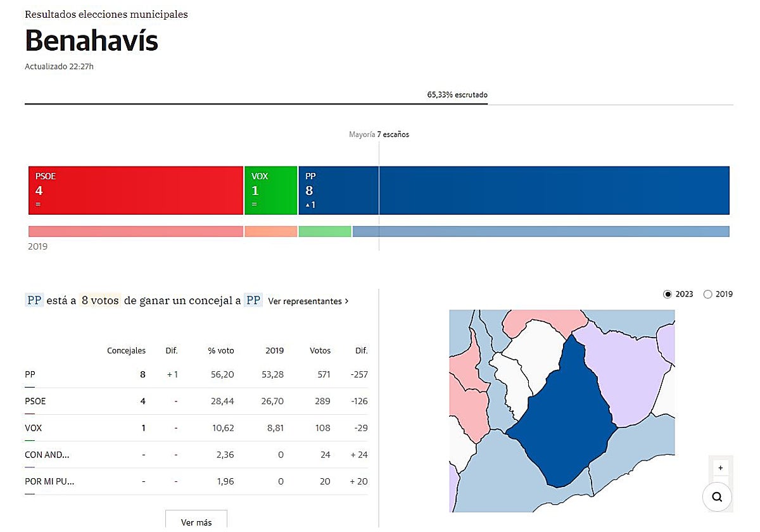Open the magnifier search button on map
This screenshot has height=532, width=760.
pyautogui.click(x=717, y=497)
